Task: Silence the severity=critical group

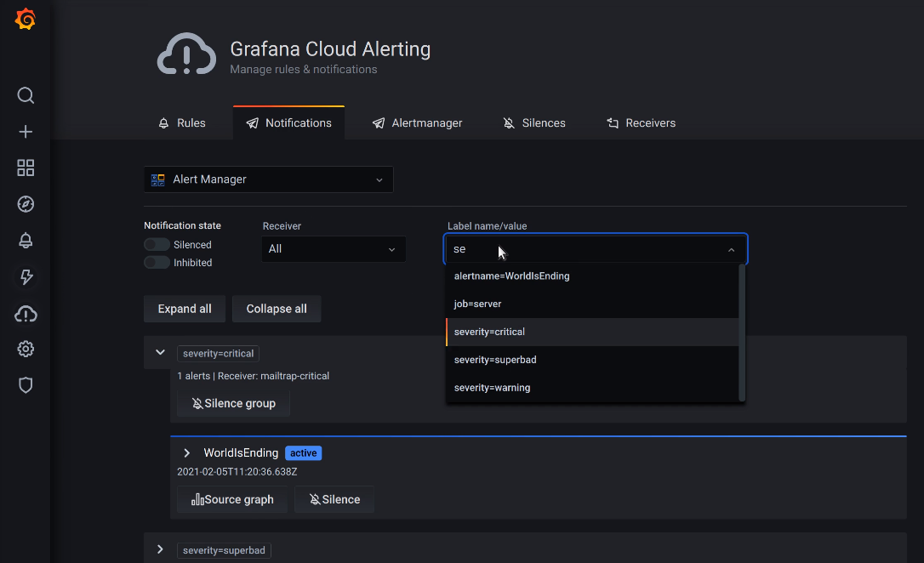Action: [233, 402]
